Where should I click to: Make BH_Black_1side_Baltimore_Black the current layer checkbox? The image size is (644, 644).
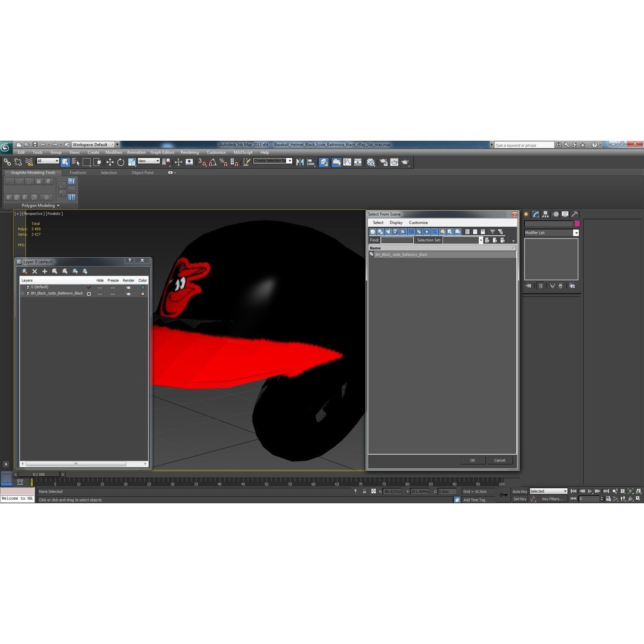coord(89,293)
